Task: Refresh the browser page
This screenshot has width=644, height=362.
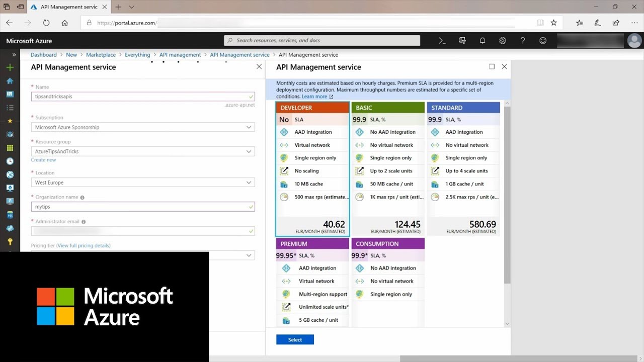Action: click(46, 23)
